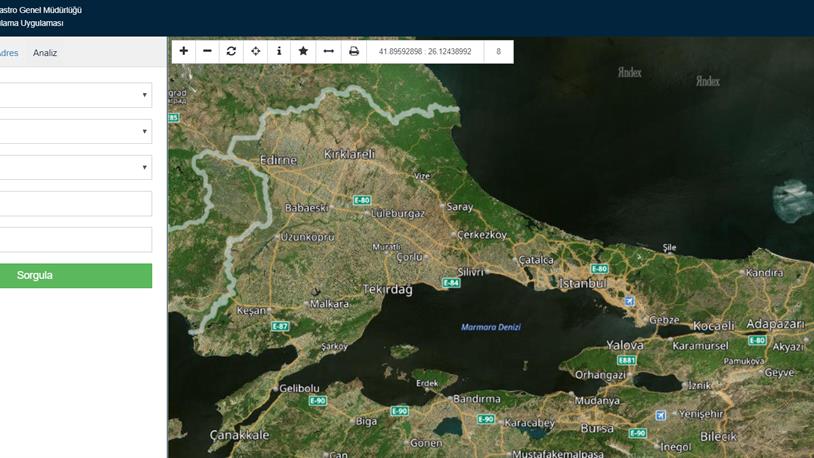Zoom in with the plus icon

click(x=184, y=51)
